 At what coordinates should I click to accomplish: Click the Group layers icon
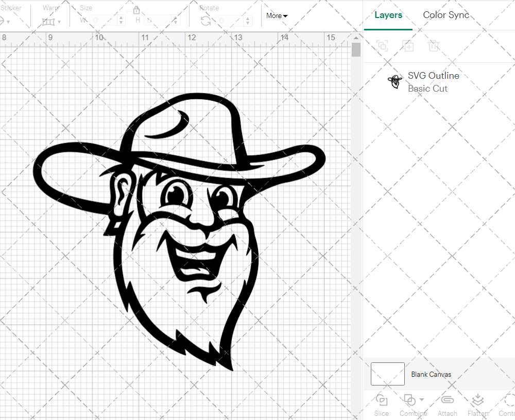coord(382,46)
